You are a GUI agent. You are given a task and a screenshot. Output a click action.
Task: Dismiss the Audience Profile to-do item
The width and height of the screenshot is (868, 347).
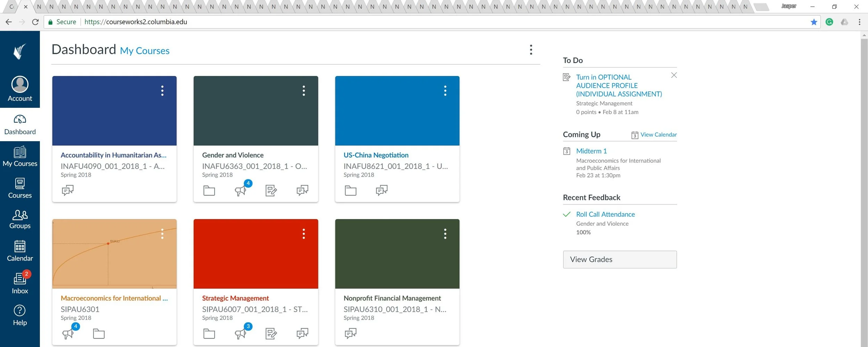point(674,75)
